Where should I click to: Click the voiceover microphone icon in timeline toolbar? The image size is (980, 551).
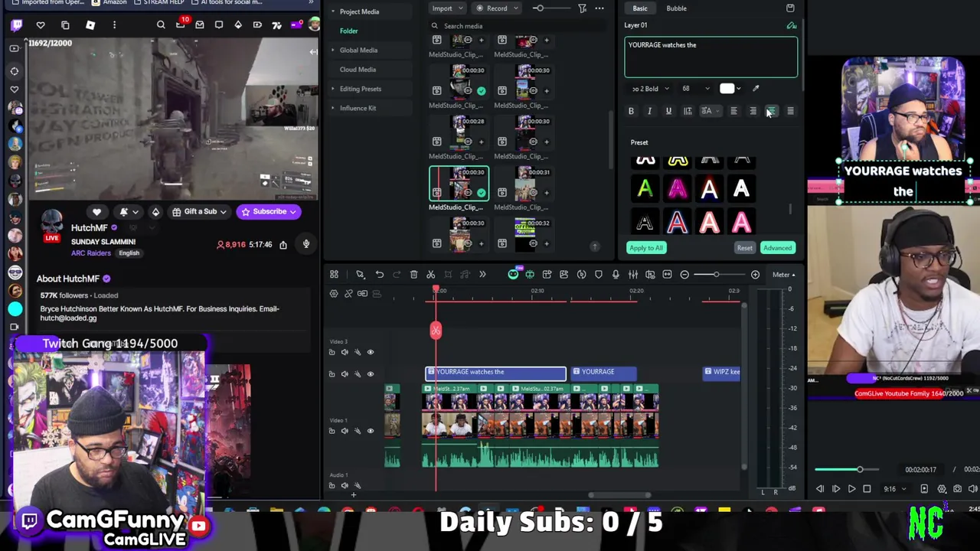(x=616, y=275)
